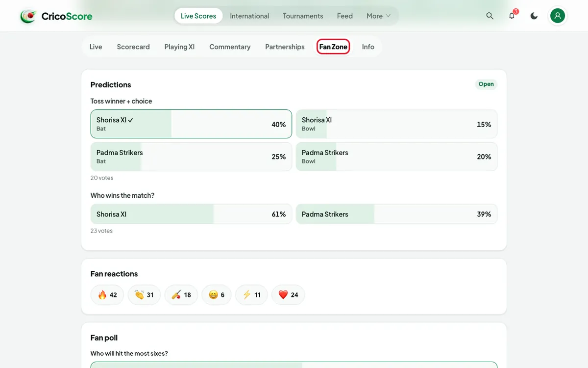Open the search icon

coord(490,16)
